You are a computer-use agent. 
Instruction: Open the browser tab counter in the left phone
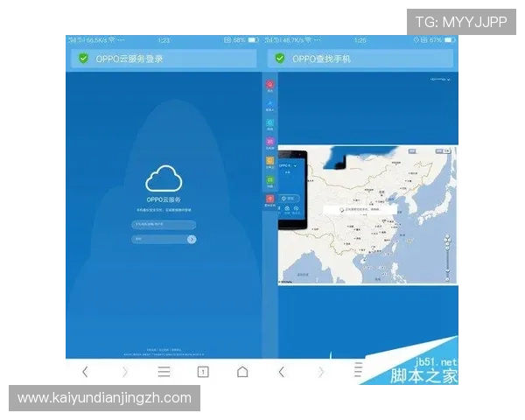pyautogui.click(x=203, y=372)
